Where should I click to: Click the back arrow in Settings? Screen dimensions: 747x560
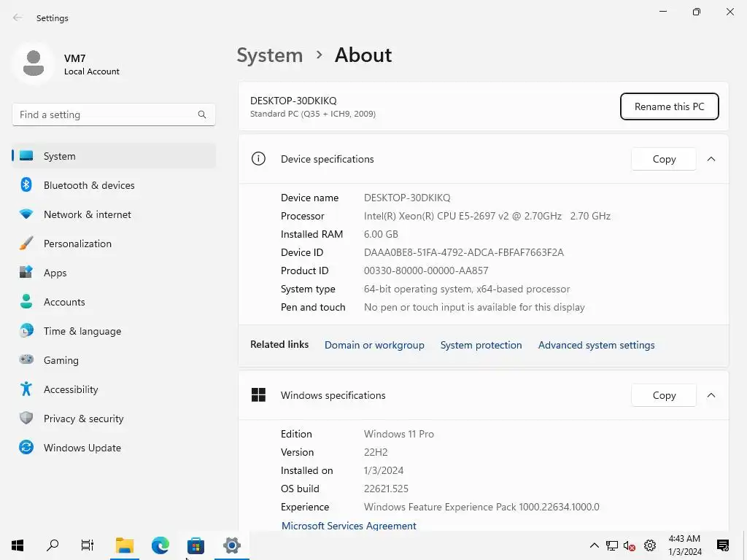pyautogui.click(x=18, y=17)
